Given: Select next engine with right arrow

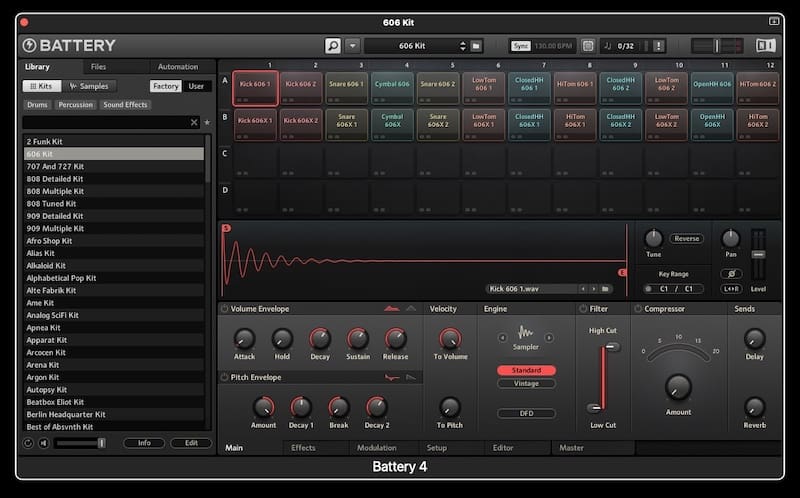Looking at the screenshot, I should click(549, 338).
